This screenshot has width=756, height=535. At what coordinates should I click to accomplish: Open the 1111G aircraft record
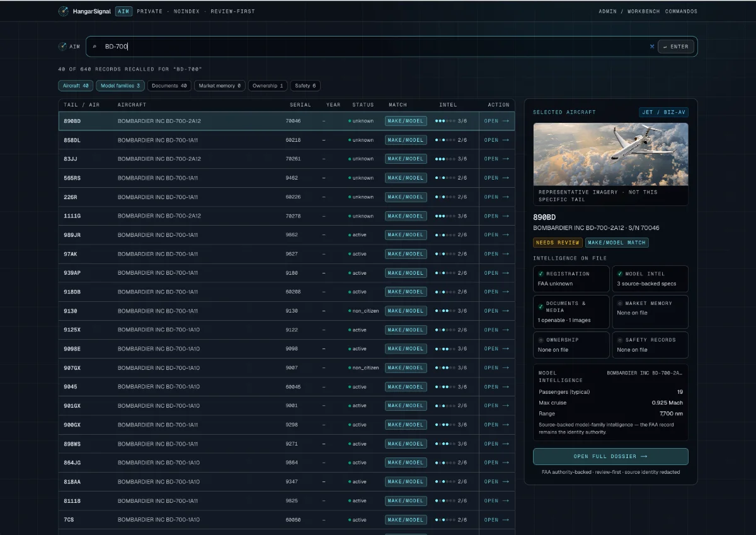pyautogui.click(x=496, y=216)
